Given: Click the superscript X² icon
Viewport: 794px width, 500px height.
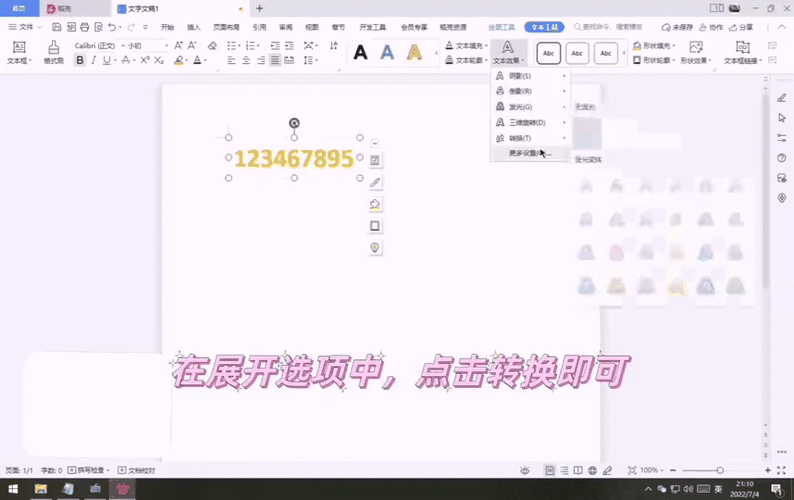Looking at the screenshot, I should (145, 60).
